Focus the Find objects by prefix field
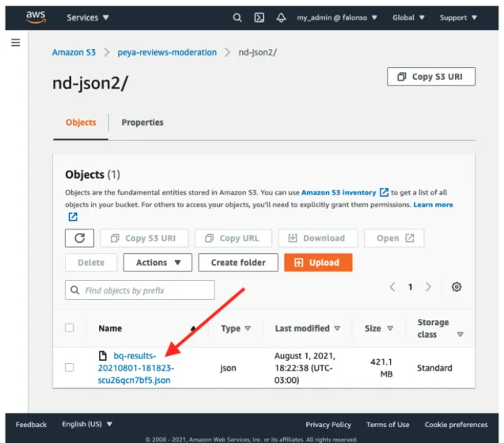 click(140, 290)
